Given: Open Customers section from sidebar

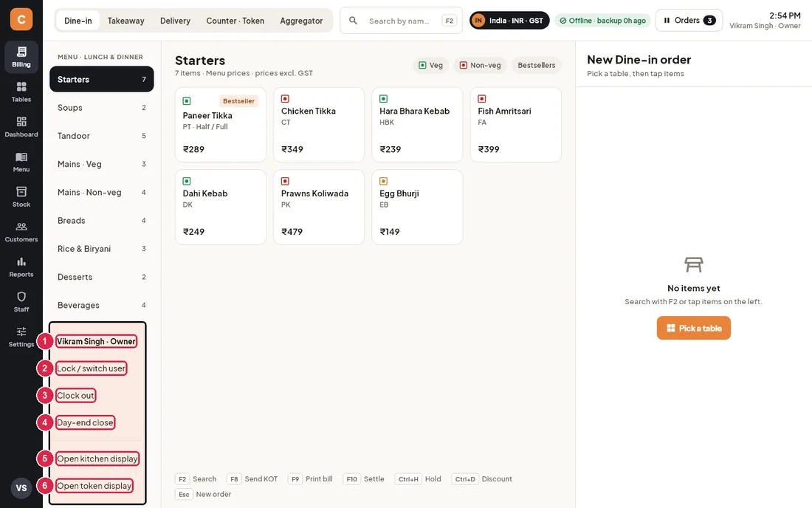Looking at the screenshot, I should click(21, 232).
